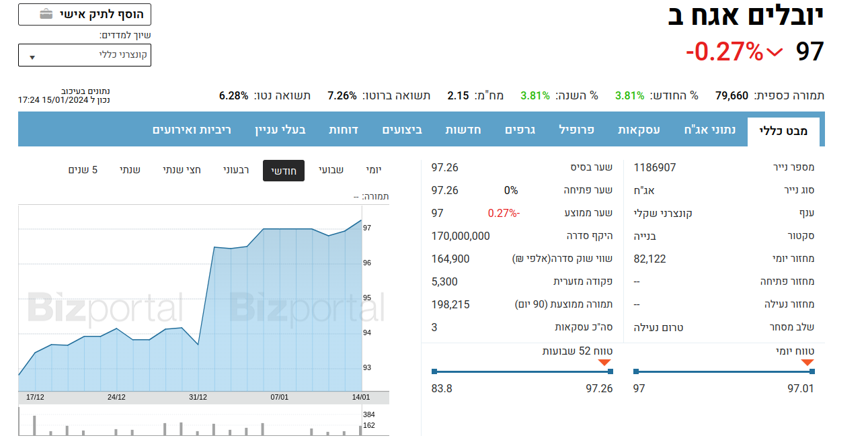Click the briefcase icon on add-to-portfolio button
868x444 pixels.
tap(46, 14)
